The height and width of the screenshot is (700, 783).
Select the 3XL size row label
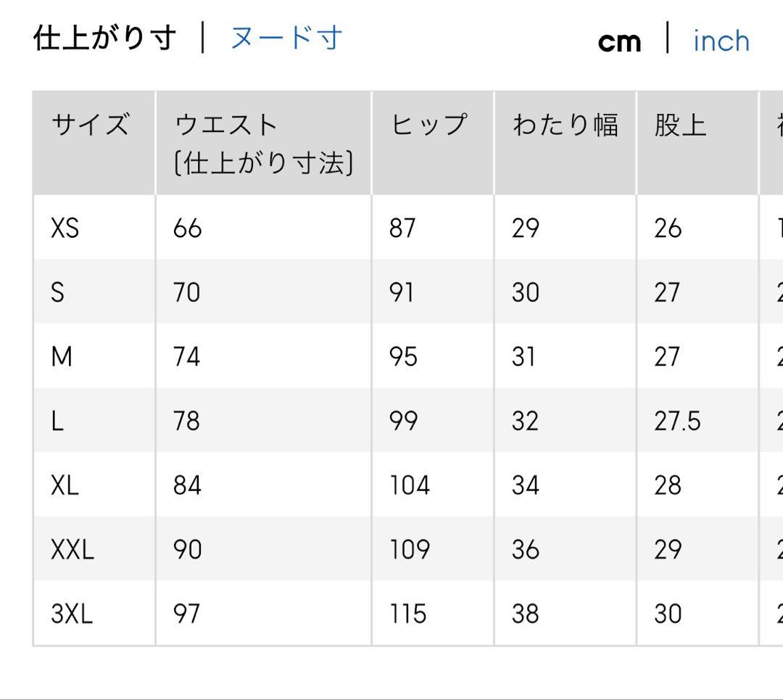[72, 614]
